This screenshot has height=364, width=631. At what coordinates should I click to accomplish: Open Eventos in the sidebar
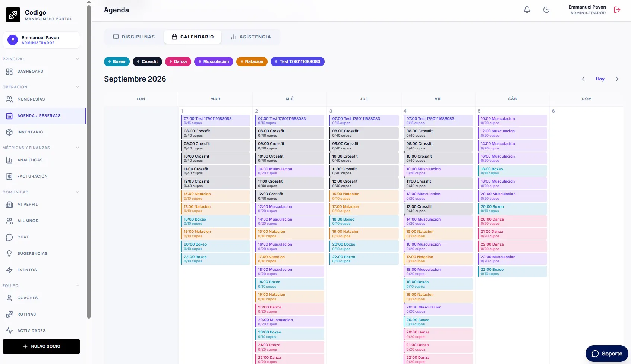click(43, 270)
